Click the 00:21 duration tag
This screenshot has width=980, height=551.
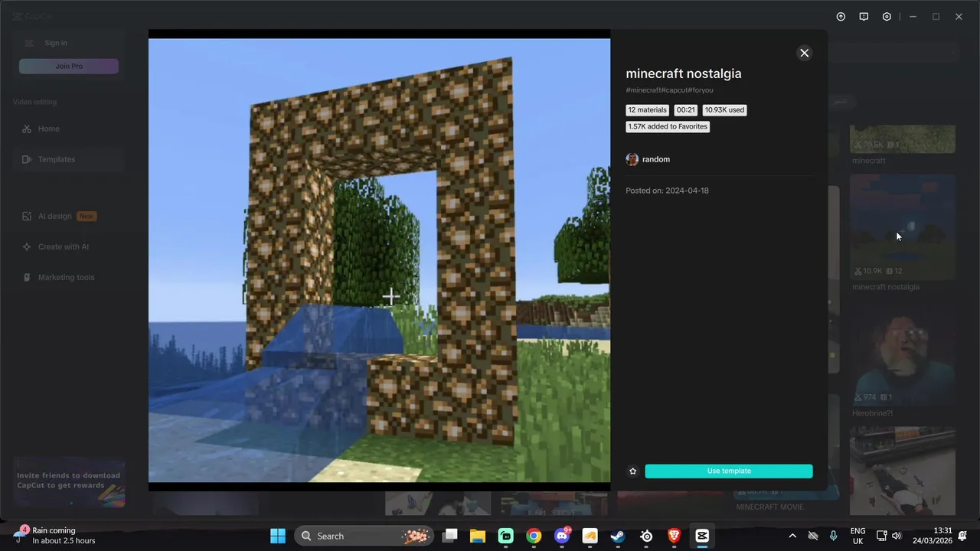click(x=686, y=110)
